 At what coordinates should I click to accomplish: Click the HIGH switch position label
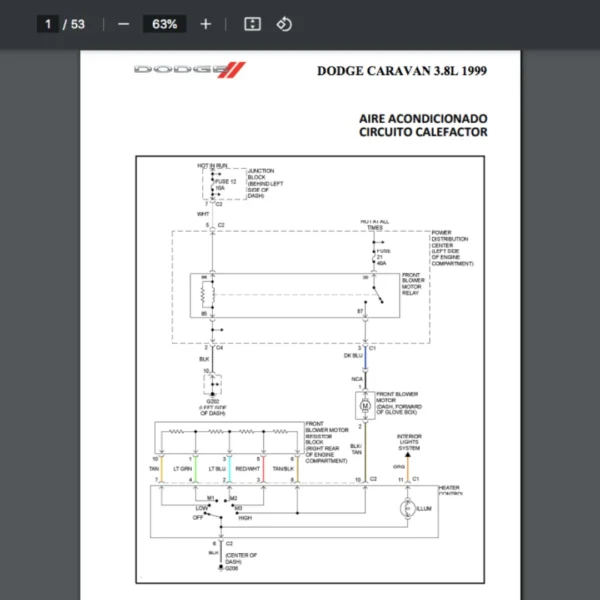point(246,518)
